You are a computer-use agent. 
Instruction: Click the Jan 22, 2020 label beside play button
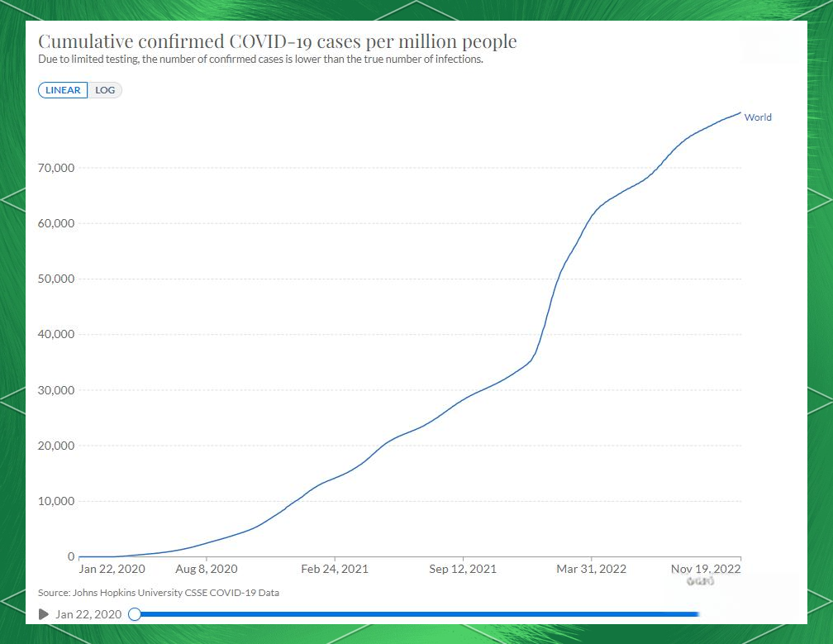click(x=88, y=614)
